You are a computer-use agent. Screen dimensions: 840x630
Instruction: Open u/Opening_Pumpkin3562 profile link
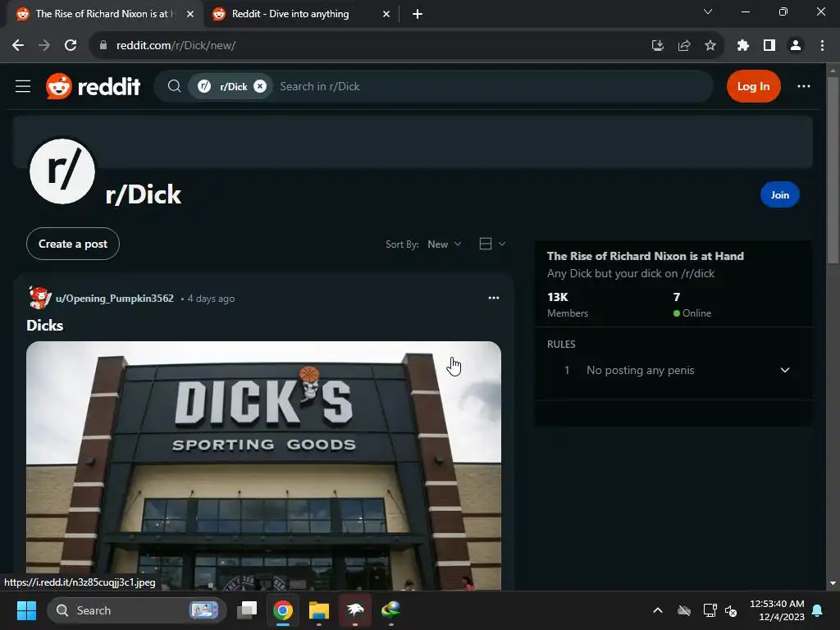[x=115, y=299]
